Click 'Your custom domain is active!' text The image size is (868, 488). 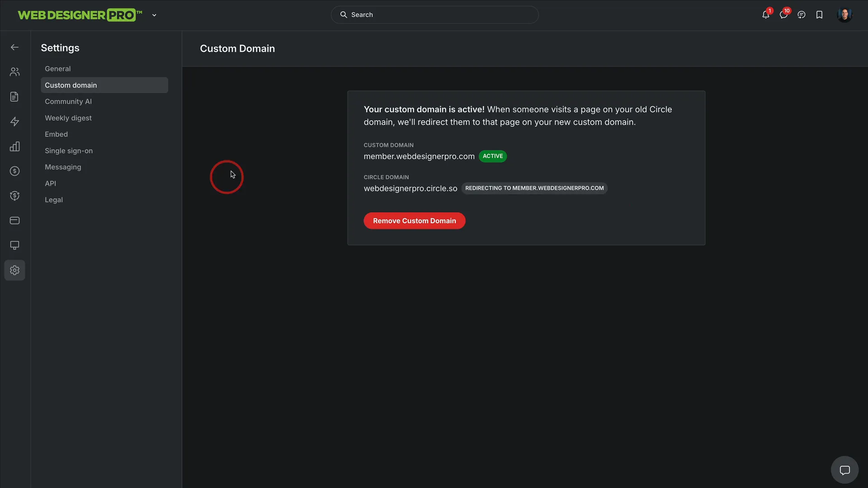coord(424,109)
